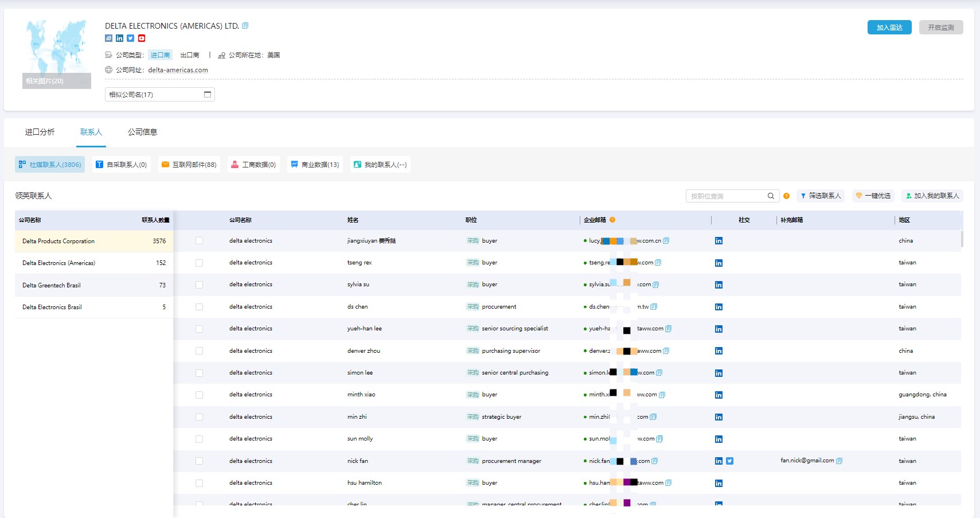
Task: Tick the checkbox for jiangxiuyan's row
Action: click(x=199, y=241)
